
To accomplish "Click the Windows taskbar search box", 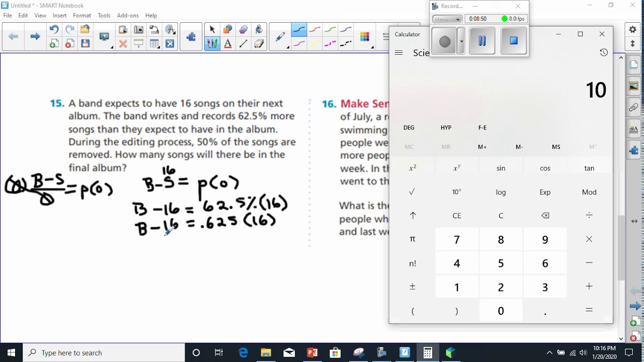I will tap(104, 352).
